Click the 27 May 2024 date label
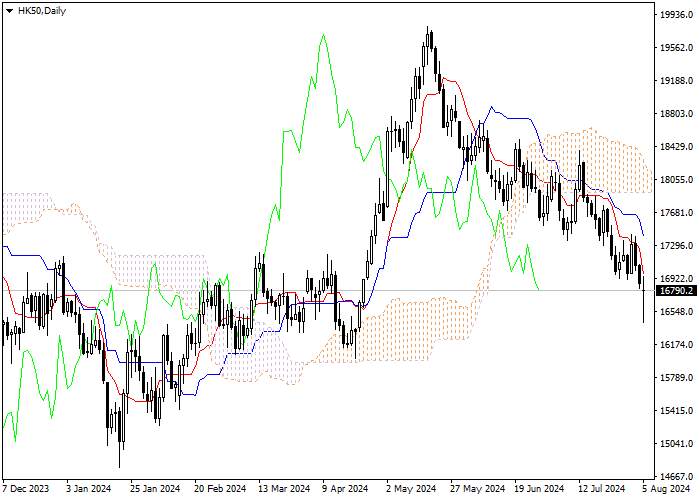This screenshot has height=500, width=700. tap(478, 489)
